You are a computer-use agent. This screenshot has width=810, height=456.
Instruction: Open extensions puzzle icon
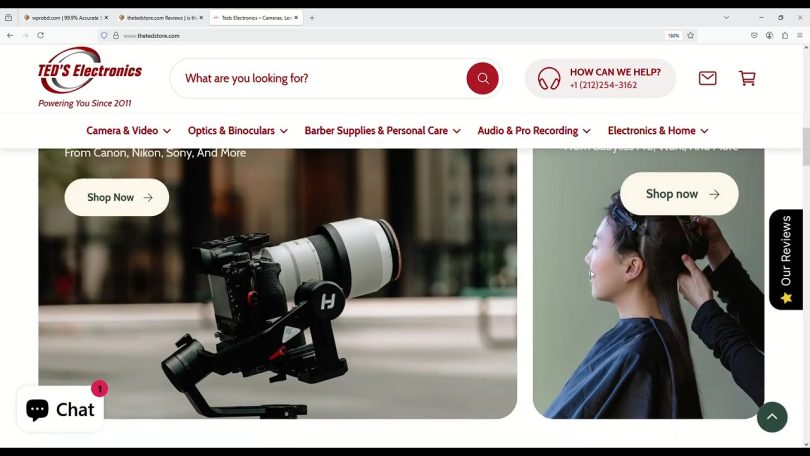tap(785, 36)
